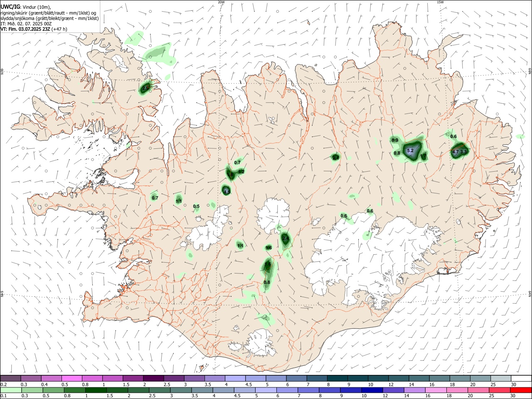
Task: Click the 0.9 label near the eastern cell
Action: point(395,140)
